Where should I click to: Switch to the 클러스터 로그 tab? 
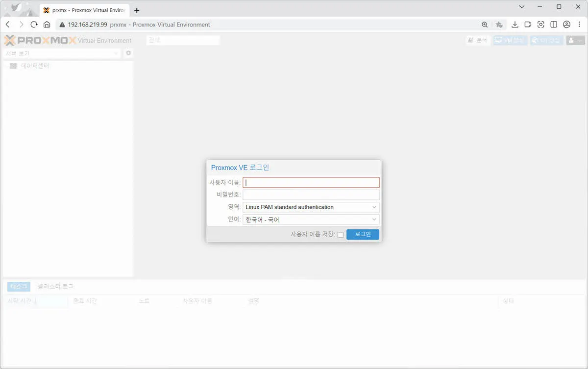[55, 287]
